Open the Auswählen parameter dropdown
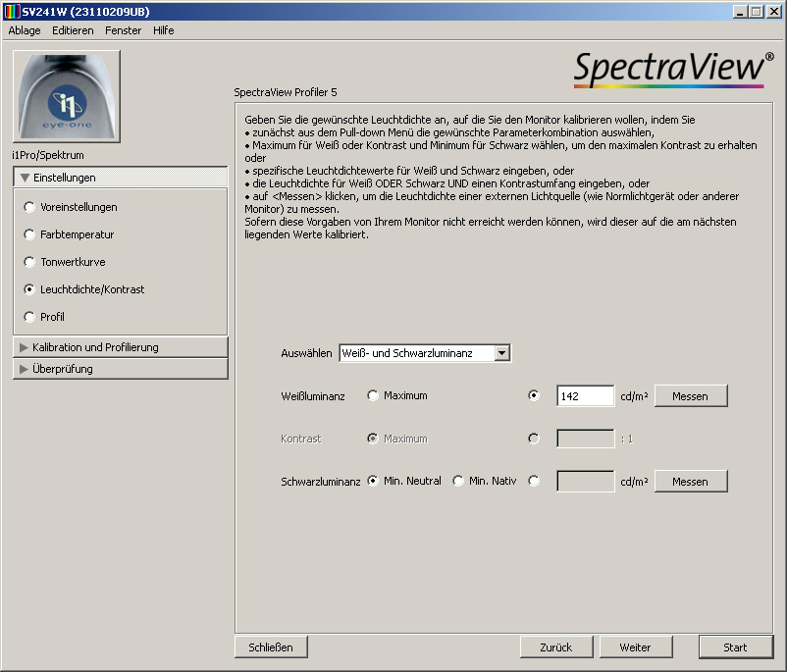This screenshot has height=672, width=787. pos(425,353)
